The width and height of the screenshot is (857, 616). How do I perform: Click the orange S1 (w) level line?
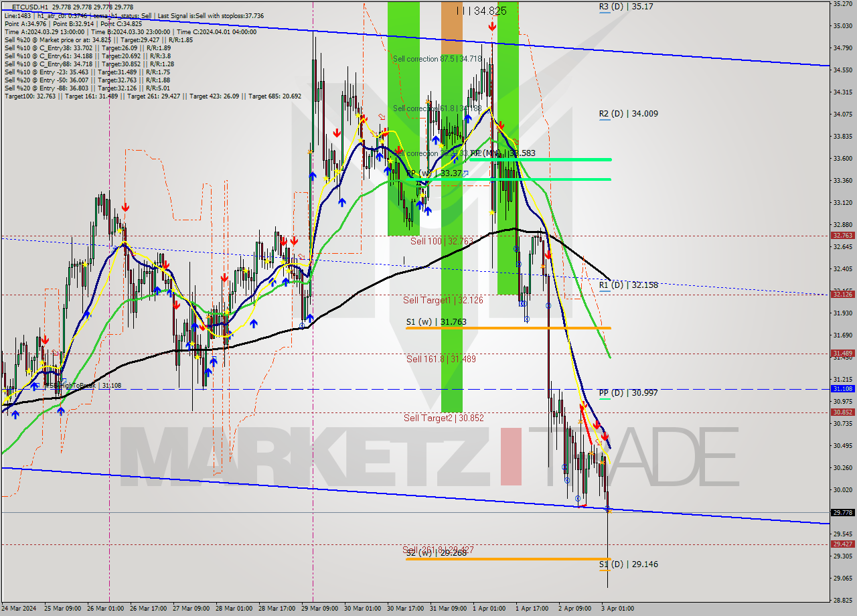click(508, 328)
